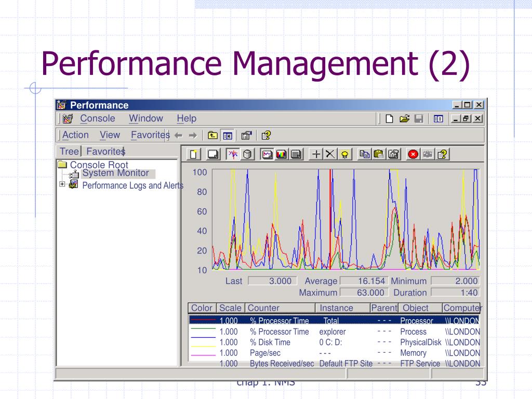
Task: Sort by the Counter column header
Action: click(x=280, y=308)
